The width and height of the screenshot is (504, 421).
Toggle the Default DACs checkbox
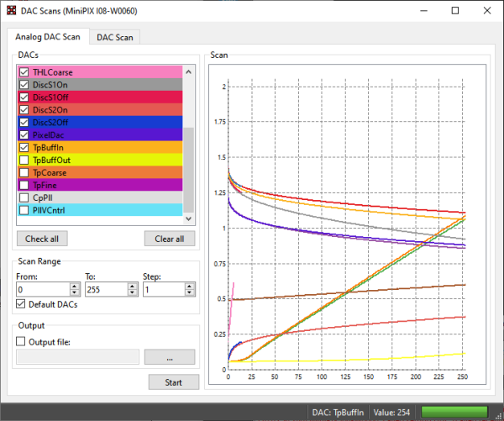click(x=21, y=304)
